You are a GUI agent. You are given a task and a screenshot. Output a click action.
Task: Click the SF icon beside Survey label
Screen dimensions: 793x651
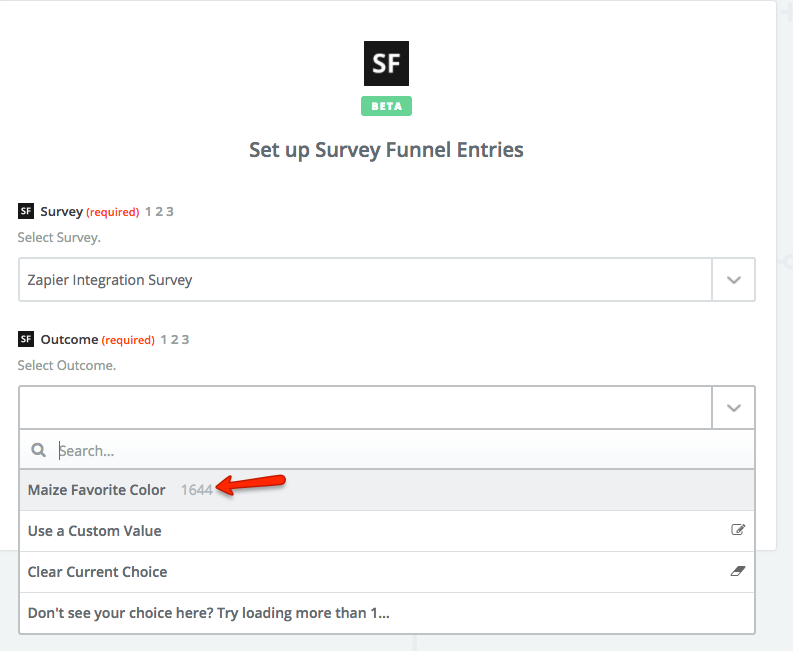26,211
